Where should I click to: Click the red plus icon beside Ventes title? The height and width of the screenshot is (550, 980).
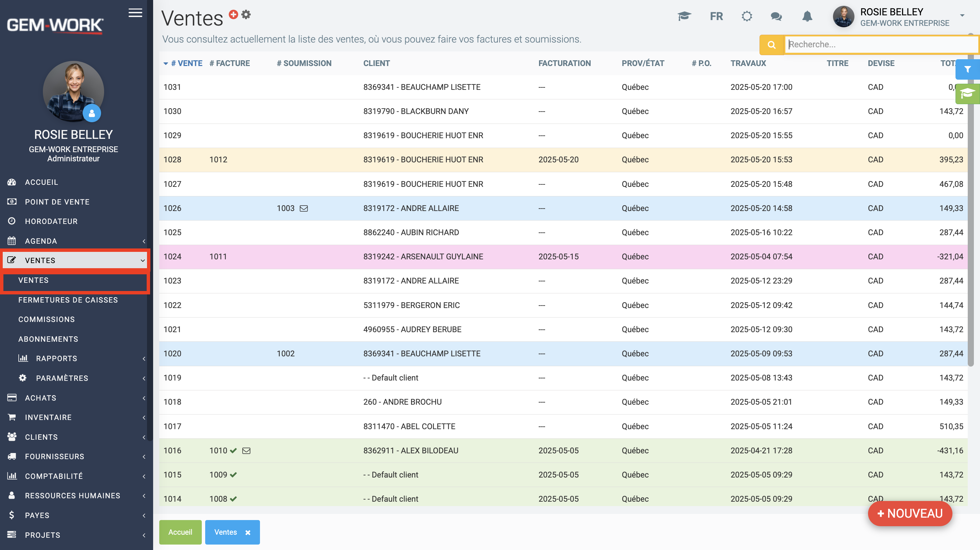233,14
